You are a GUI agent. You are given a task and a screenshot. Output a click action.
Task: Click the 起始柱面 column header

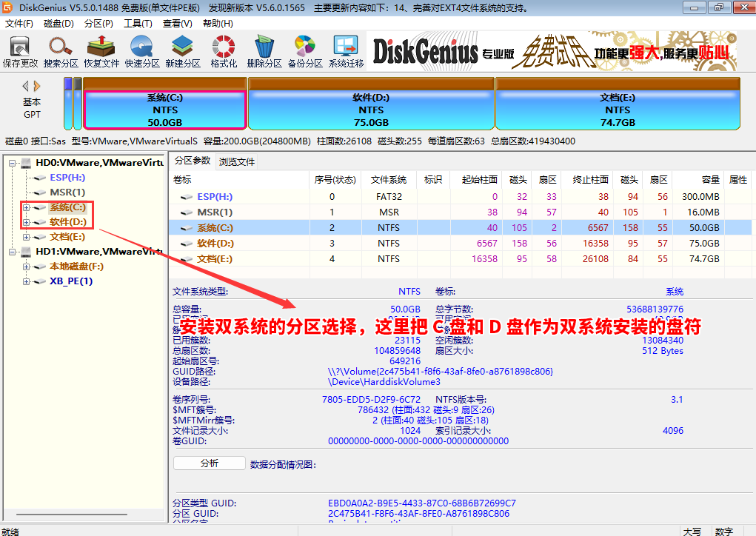click(x=476, y=180)
